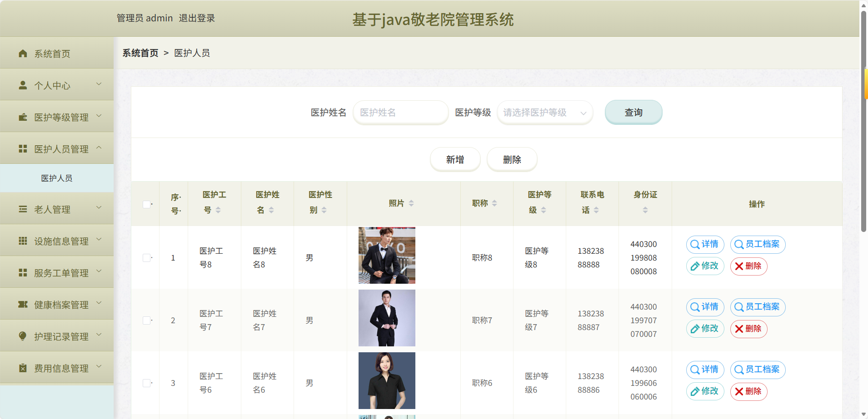Viewport: 868px width, 419px height.
Task: Open 员工档案 for 医护工号7
Action: click(x=758, y=307)
